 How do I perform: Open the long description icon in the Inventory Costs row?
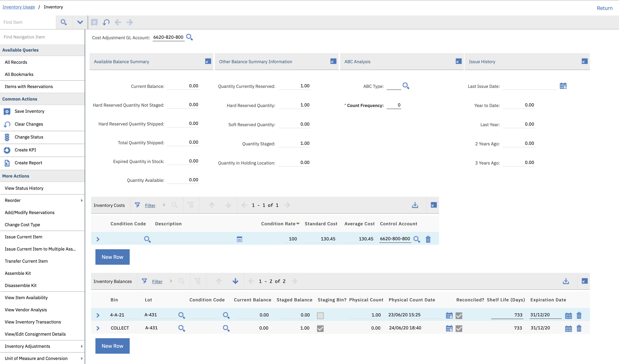pyautogui.click(x=239, y=239)
